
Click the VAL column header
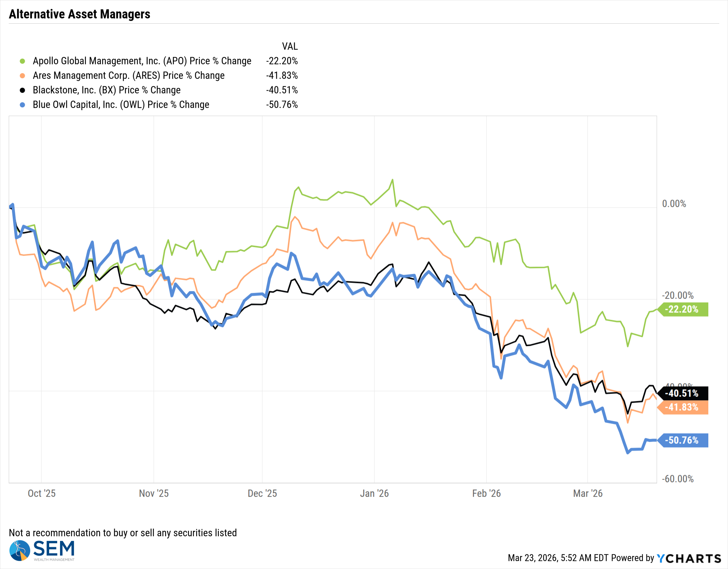(x=290, y=46)
